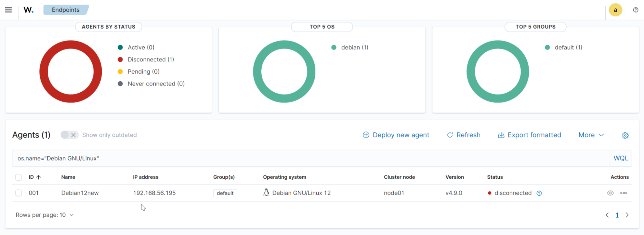Click the disconnected status help icon
Image resolution: width=644 pixels, height=235 pixels.
(x=539, y=193)
